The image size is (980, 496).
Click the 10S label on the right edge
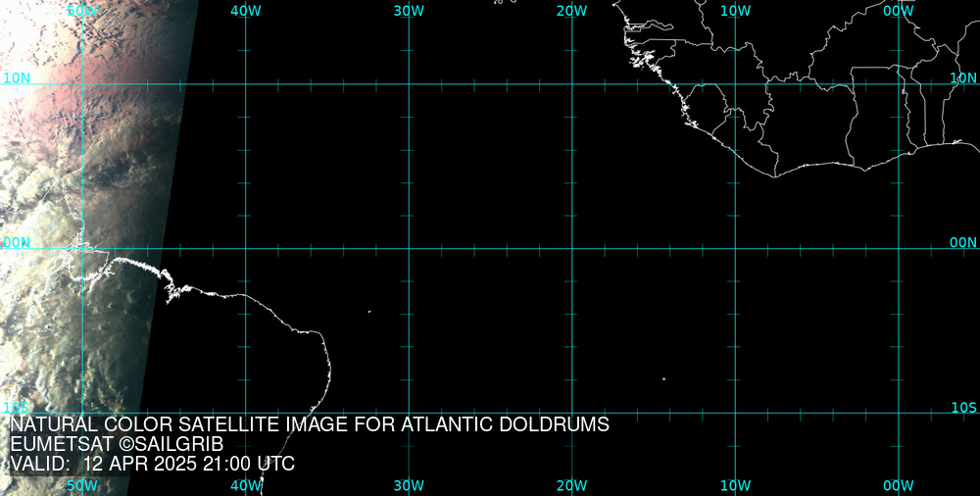(x=963, y=408)
